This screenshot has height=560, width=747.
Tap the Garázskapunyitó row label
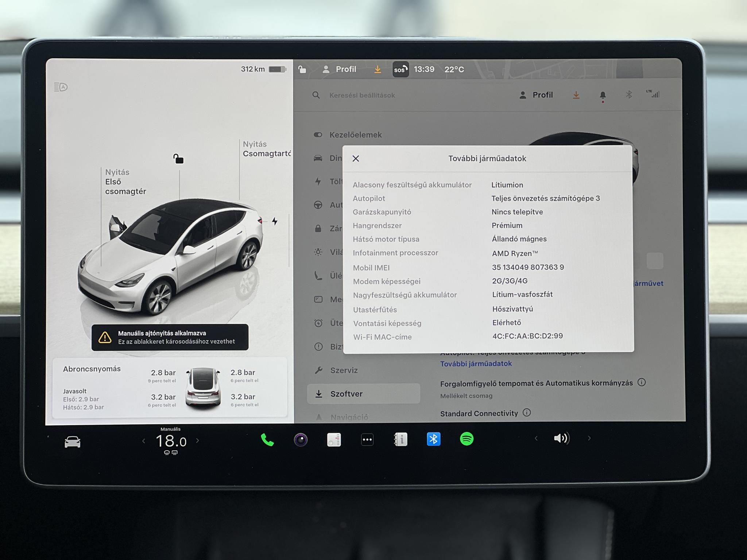(x=382, y=212)
